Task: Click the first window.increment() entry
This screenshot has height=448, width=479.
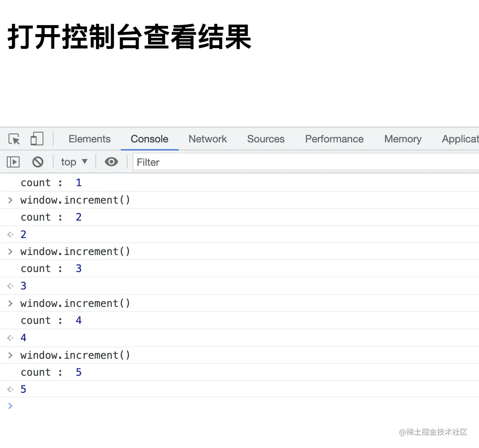Action: (x=75, y=200)
